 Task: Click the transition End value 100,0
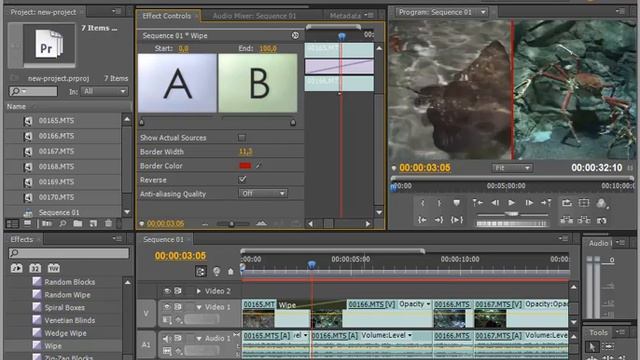point(268,48)
